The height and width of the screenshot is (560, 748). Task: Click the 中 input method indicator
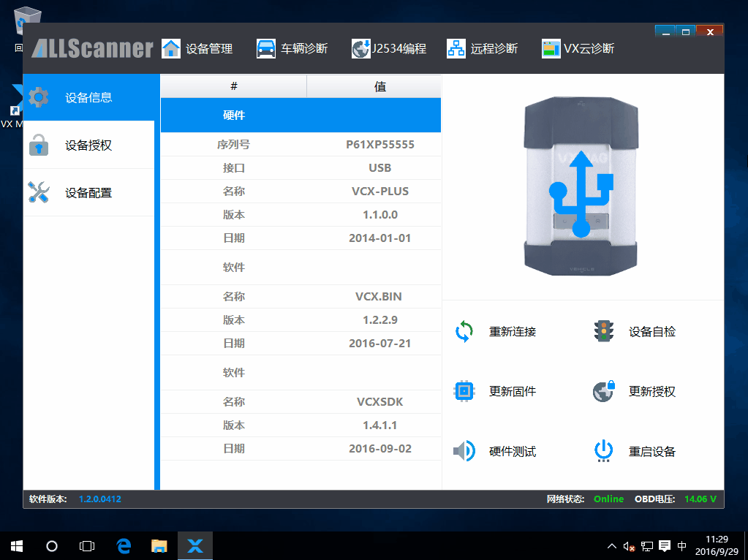tap(682, 546)
